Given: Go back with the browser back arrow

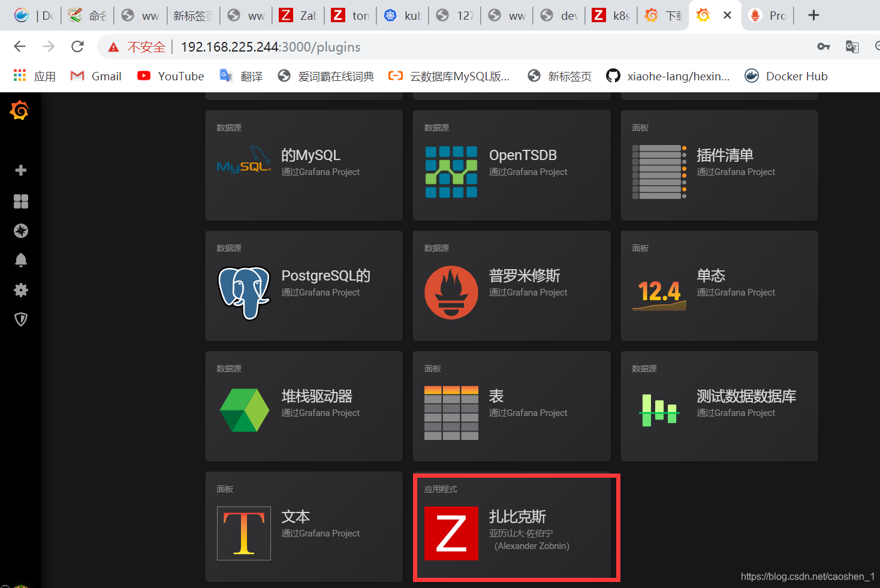Looking at the screenshot, I should click(x=20, y=47).
